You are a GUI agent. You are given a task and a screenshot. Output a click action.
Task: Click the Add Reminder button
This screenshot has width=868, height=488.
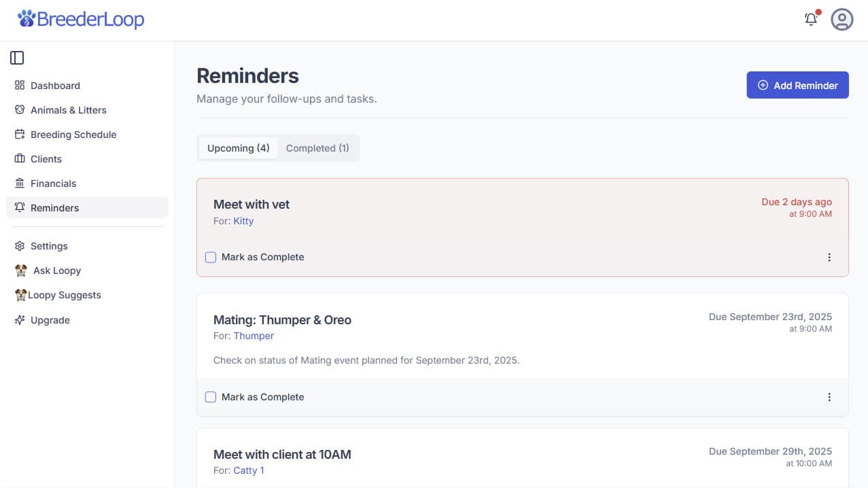pyautogui.click(x=797, y=85)
